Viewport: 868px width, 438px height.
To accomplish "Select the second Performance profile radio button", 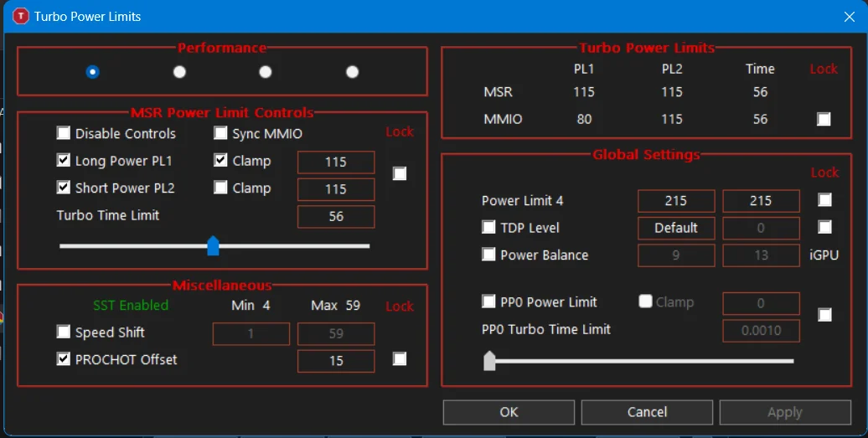I will click(179, 72).
